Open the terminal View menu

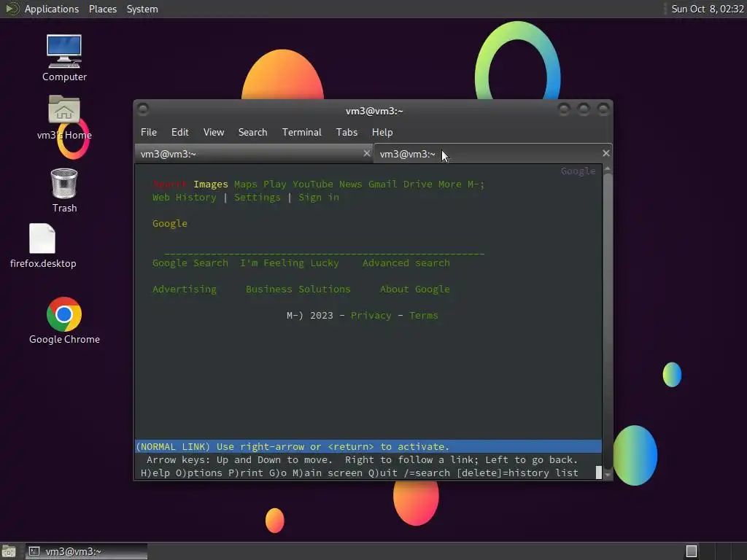[x=214, y=133]
